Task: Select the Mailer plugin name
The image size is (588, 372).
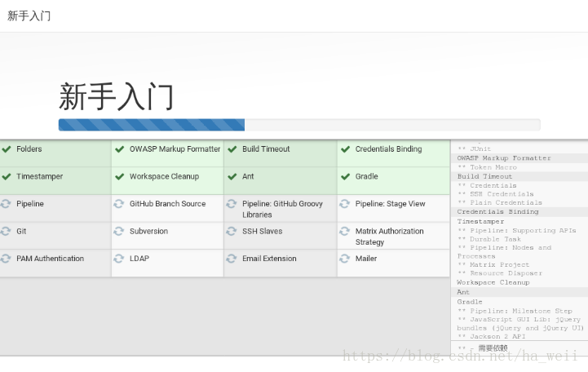Action: 366,259
